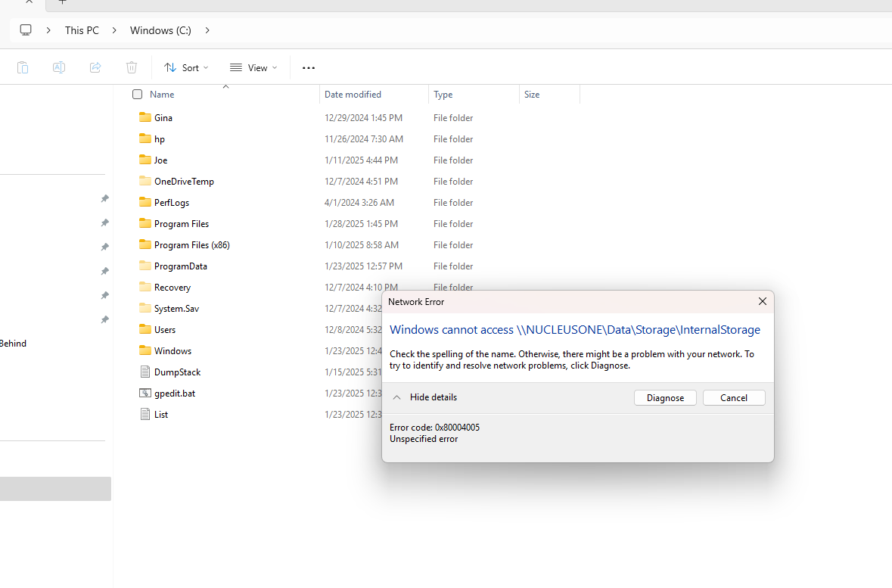Expand chevron after This PC
892x588 pixels.
[x=114, y=30]
